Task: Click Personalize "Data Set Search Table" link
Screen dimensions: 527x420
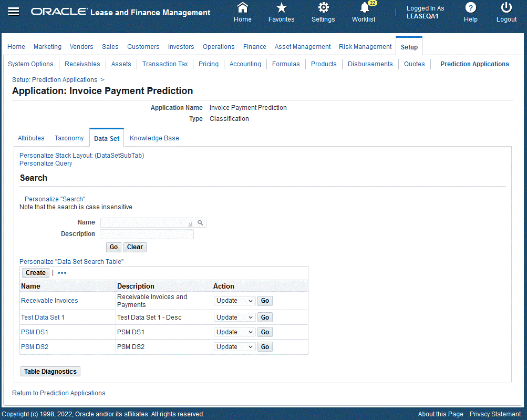Action: (x=71, y=262)
